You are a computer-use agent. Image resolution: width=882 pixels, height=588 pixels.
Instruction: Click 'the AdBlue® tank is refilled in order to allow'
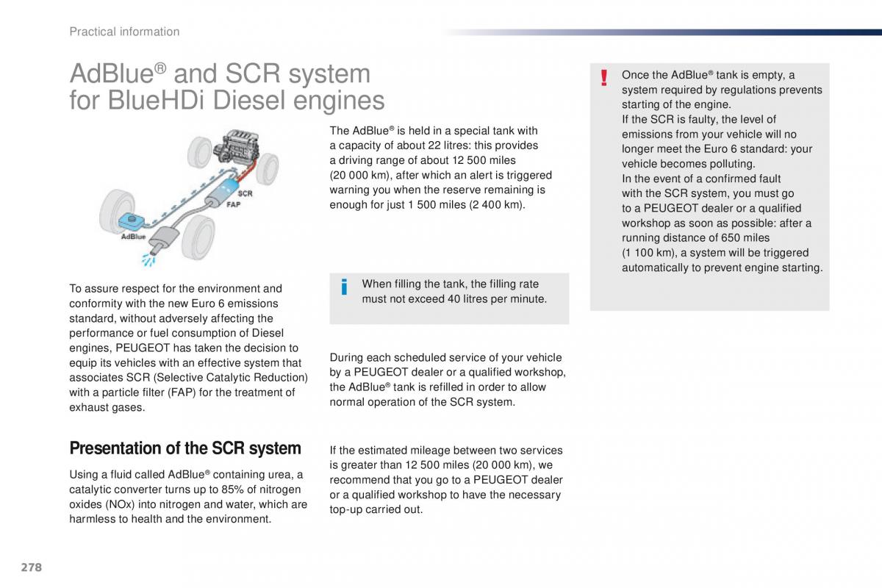click(x=438, y=387)
